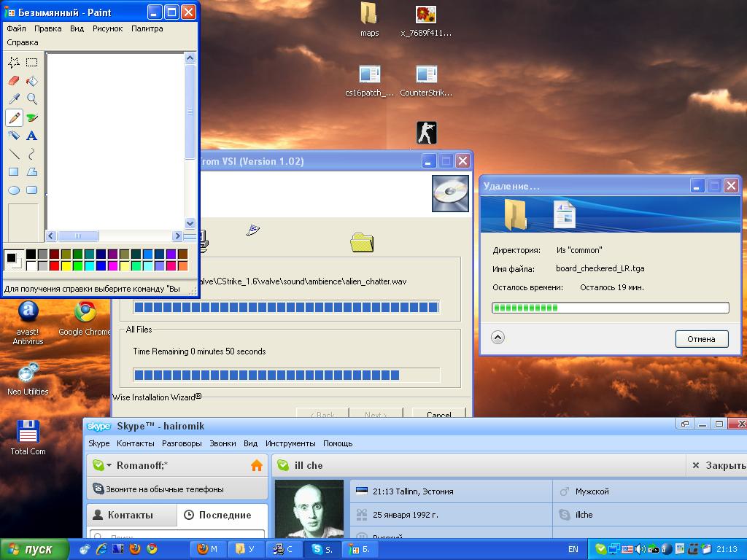
Task: Switch to the Контакты tab in Skype
Action: pos(131,515)
